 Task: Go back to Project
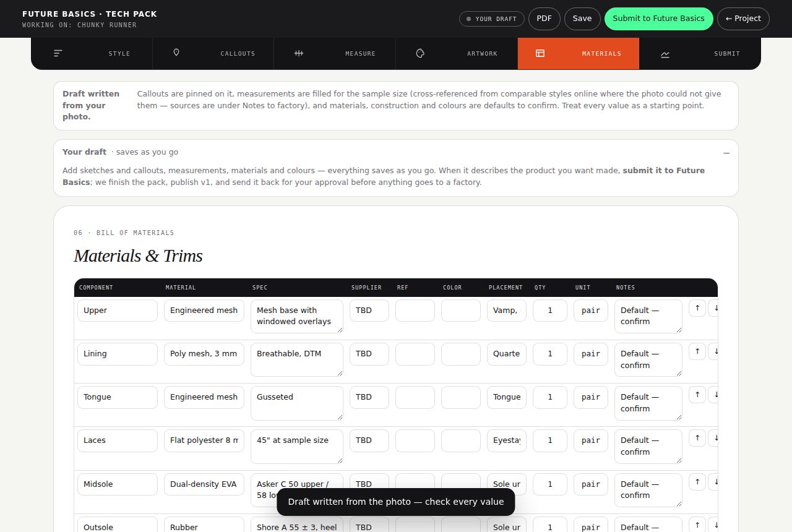743,19
